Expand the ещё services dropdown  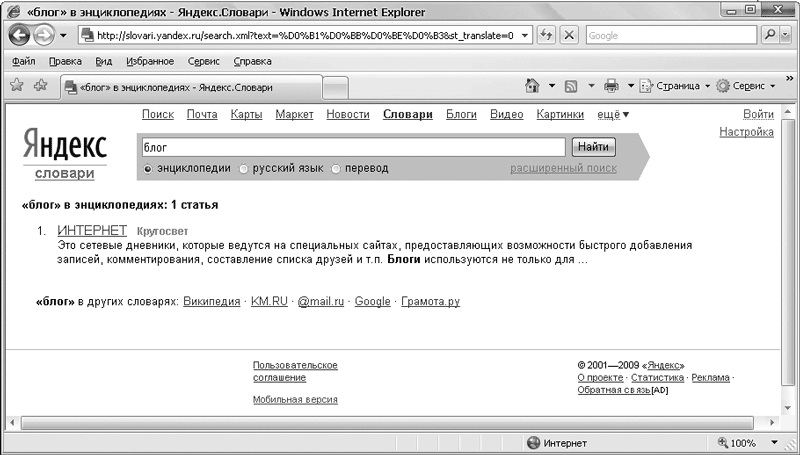coord(612,114)
